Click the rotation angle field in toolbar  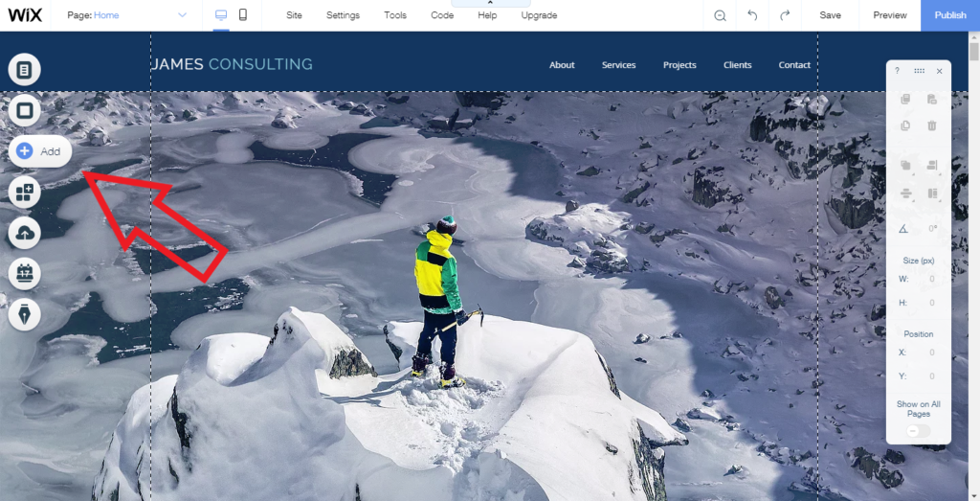932,229
